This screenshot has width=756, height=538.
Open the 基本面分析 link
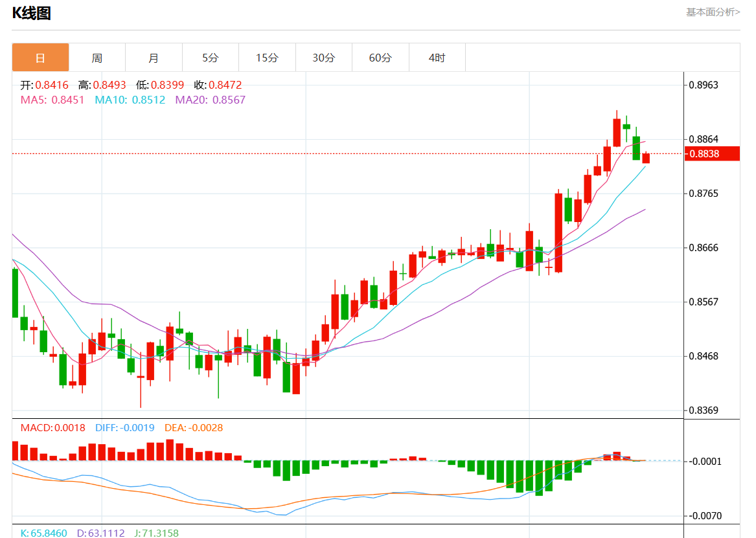pos(713,12)
